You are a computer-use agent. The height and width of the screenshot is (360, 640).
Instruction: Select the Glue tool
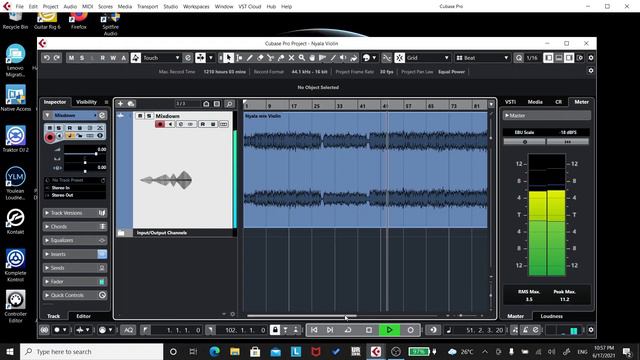pos(281,58)
